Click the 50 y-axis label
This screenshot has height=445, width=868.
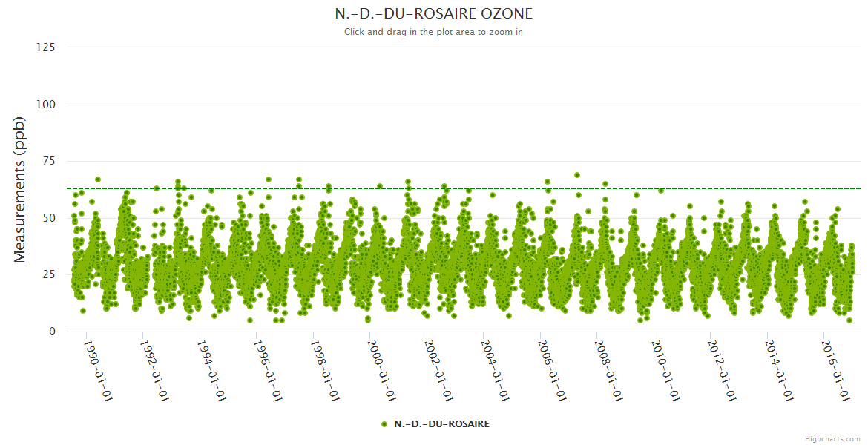tap(48, 218)
